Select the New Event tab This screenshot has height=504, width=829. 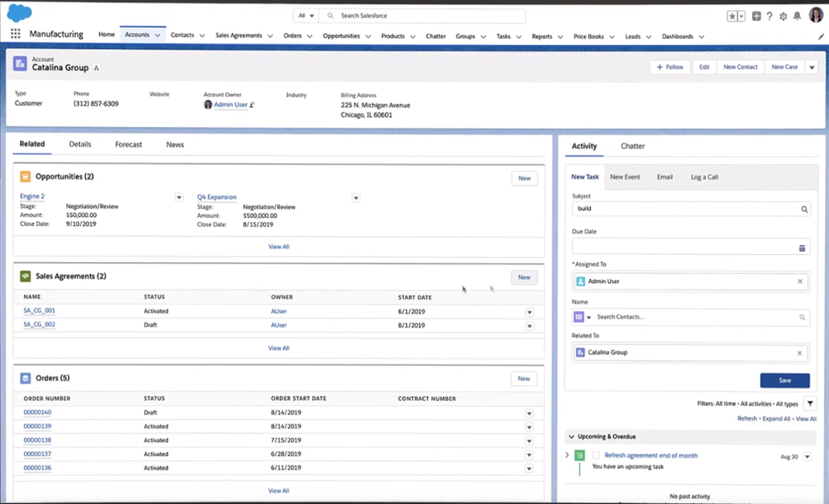pos(625,177)
